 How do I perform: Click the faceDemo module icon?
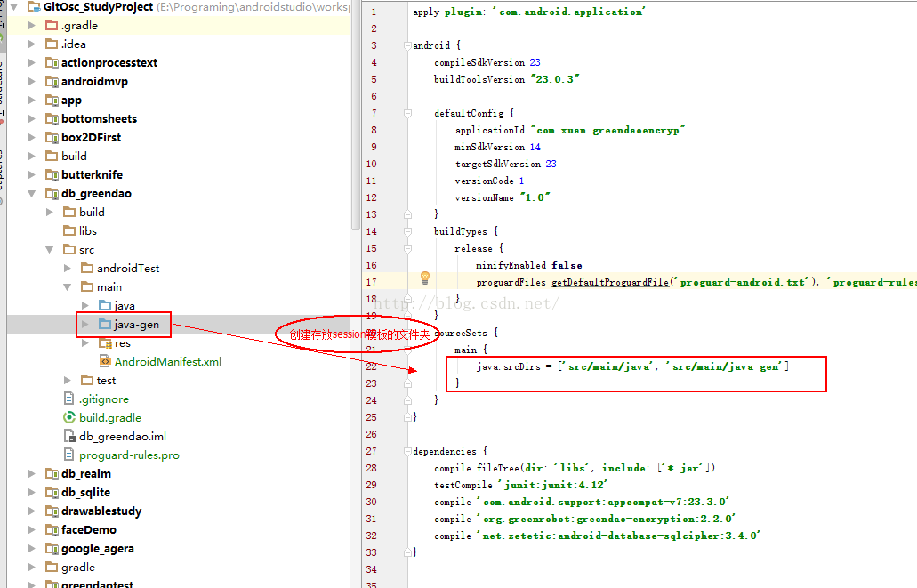[x=52, y=530]
